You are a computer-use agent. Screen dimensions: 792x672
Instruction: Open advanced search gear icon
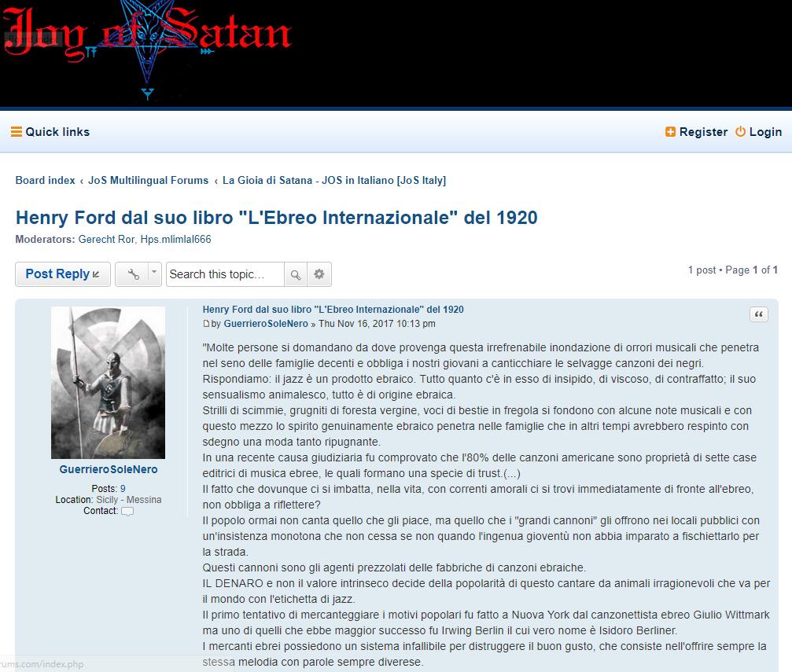pyautogui.click(x=319, y=274)
